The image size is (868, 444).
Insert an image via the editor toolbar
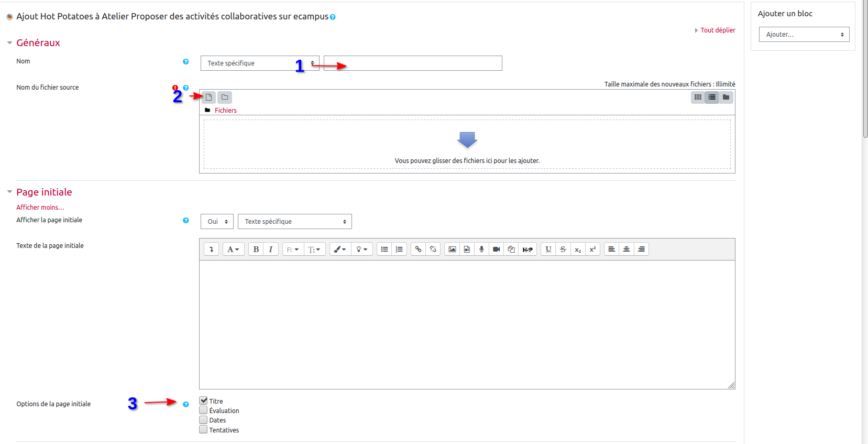pyautogui.click(x=452, y=250)
